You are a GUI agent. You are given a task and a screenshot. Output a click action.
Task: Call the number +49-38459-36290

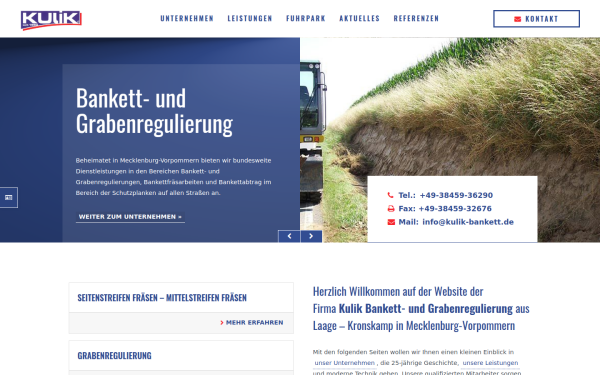pyautogui.click(x=456, y=195)
